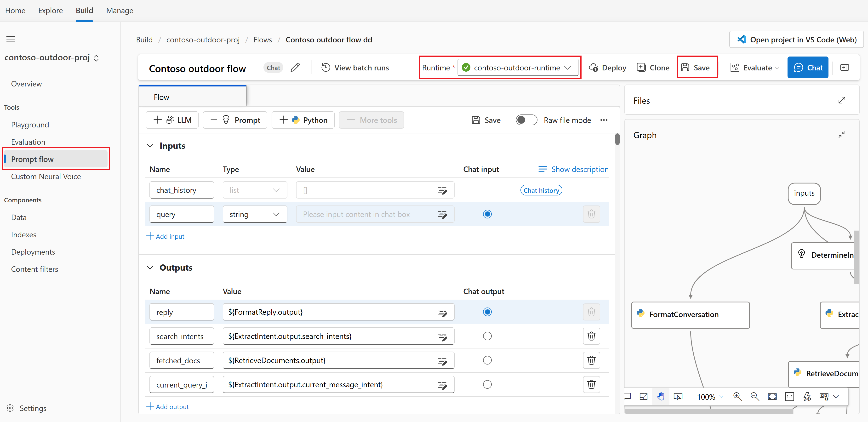Viewport: 868px width, 422px height.
Task: Open the Runtime dropdown
Action: (x=518, y=67)
